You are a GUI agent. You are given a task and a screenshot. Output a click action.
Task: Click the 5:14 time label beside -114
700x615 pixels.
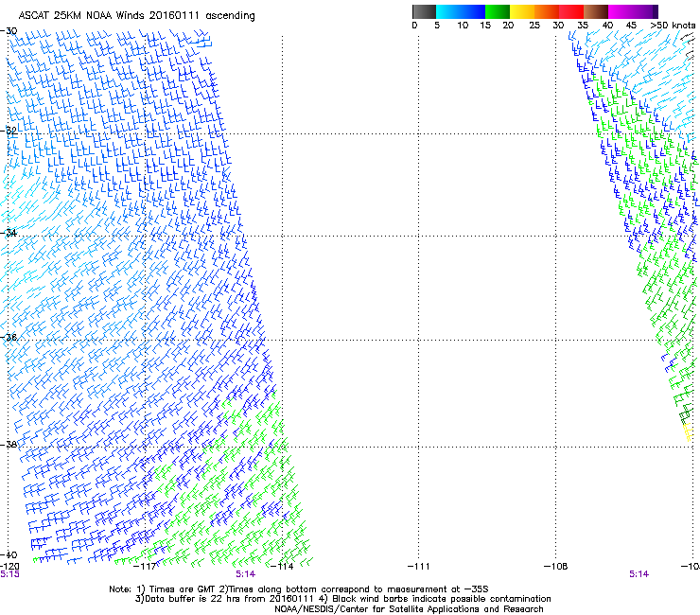246,574
